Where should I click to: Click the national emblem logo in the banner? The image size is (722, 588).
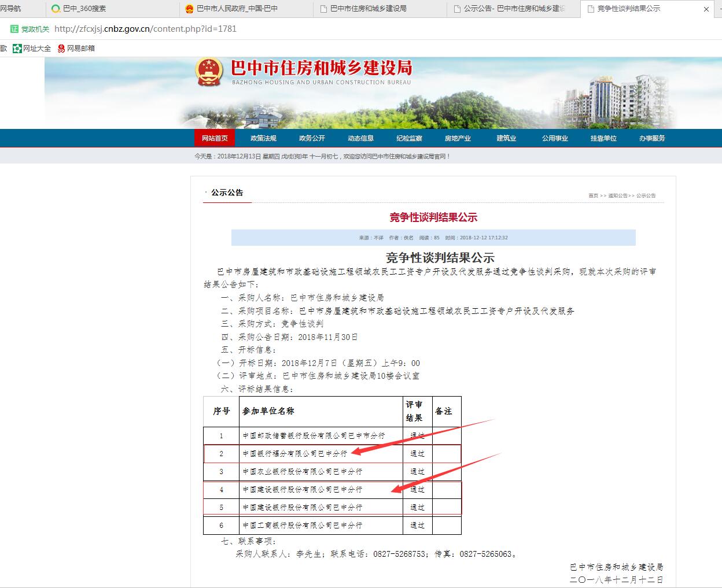click(209, 72)
